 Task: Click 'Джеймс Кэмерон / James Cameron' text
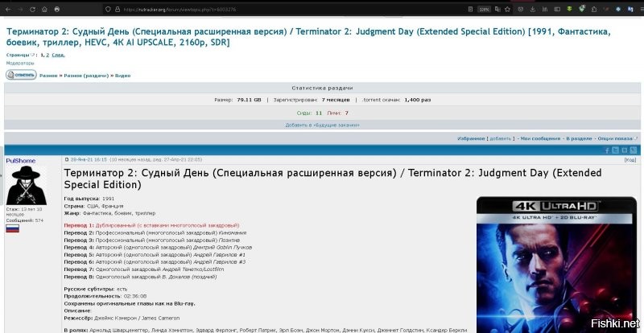(x=137, y=319)
